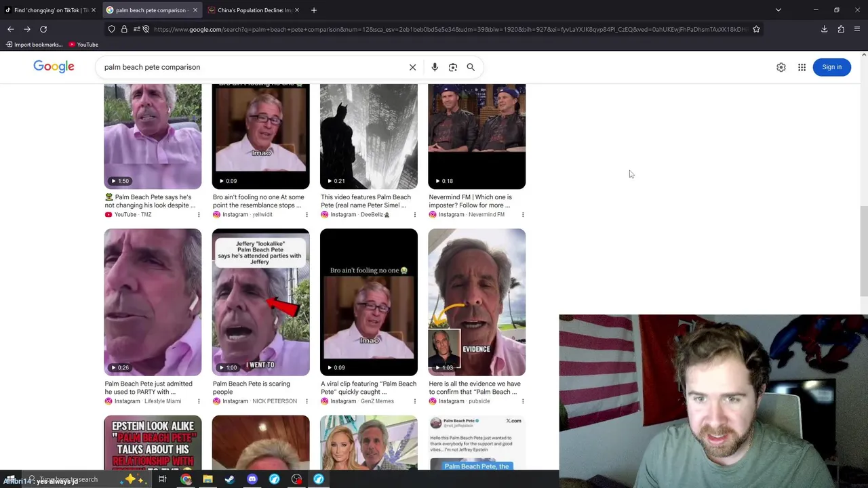
Task: Open Google quick settings gear
Action: tap(781, 67)
